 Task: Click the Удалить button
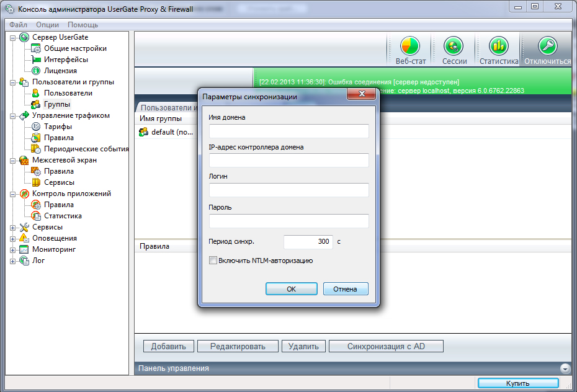(303, 346)
